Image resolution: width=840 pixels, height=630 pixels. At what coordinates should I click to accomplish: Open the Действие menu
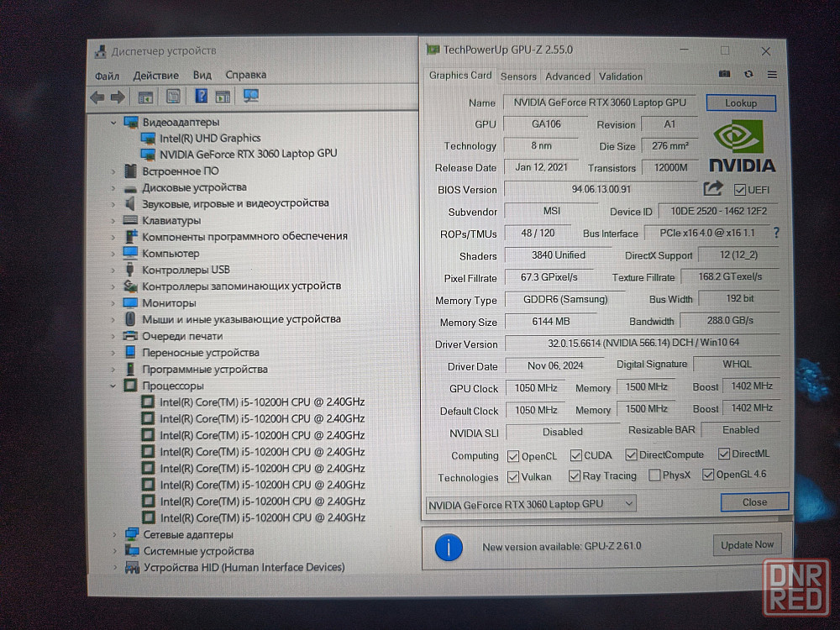click(156, 76)
